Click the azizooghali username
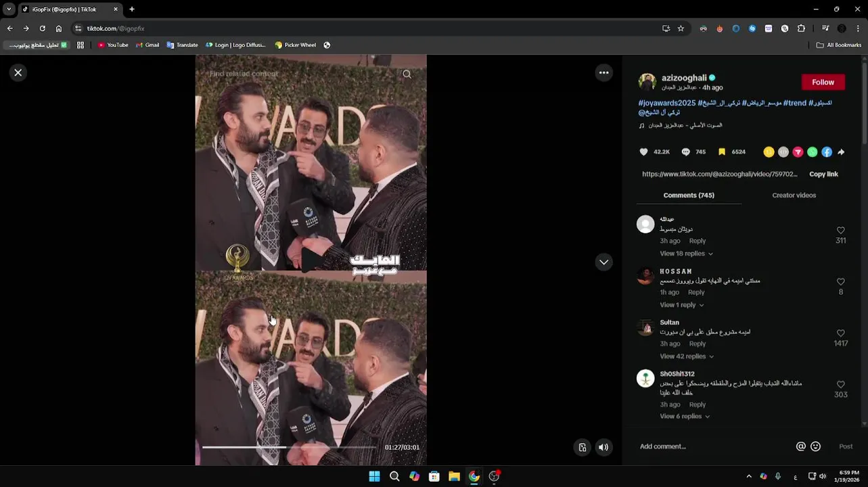Screen dimensions: 868x487 pos(684,78)
